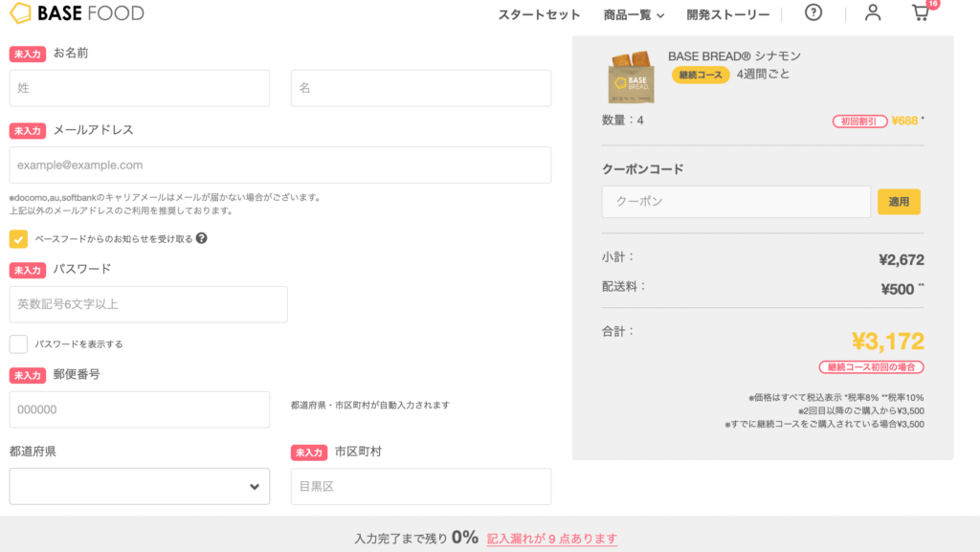Click the クーポンコード heading
The height and width of the screenshot is (552, 980).
[642, 169]
